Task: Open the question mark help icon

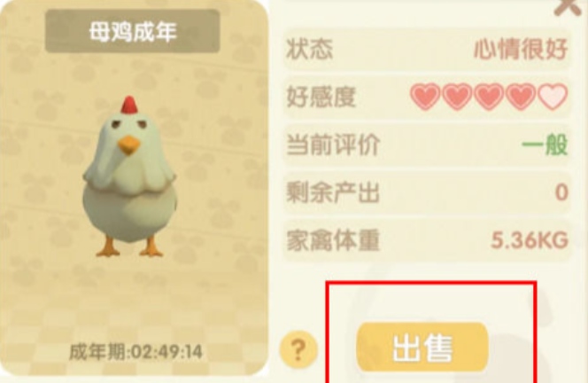Action: (298, 350)
